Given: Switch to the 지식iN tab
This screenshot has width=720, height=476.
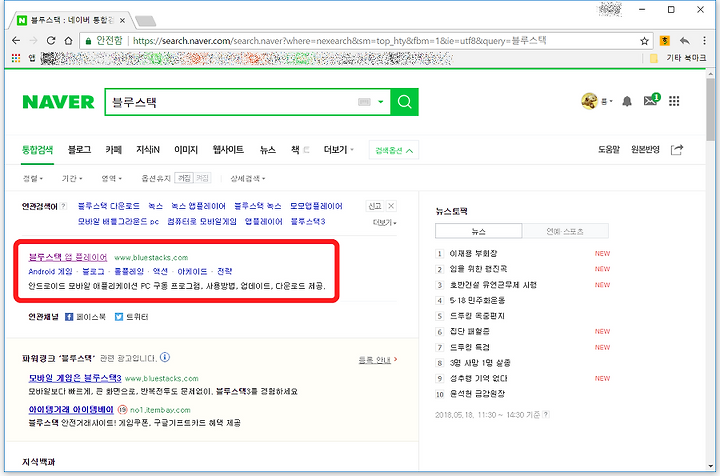Looking at the screenshot, I should (148, 150).
